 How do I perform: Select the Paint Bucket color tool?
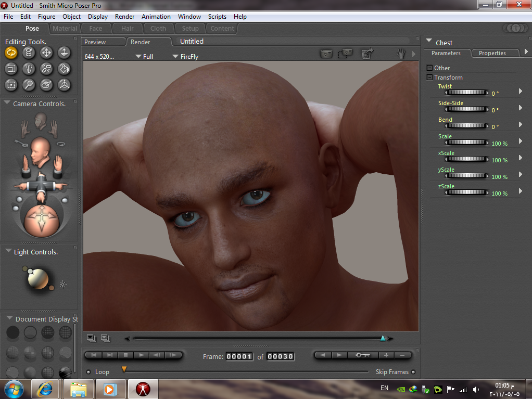coord(64,68)
